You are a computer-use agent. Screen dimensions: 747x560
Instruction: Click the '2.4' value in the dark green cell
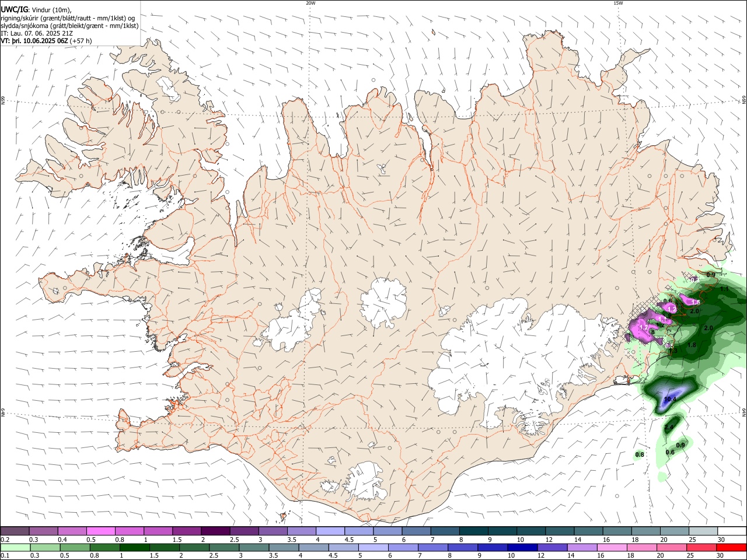(669, 428)
